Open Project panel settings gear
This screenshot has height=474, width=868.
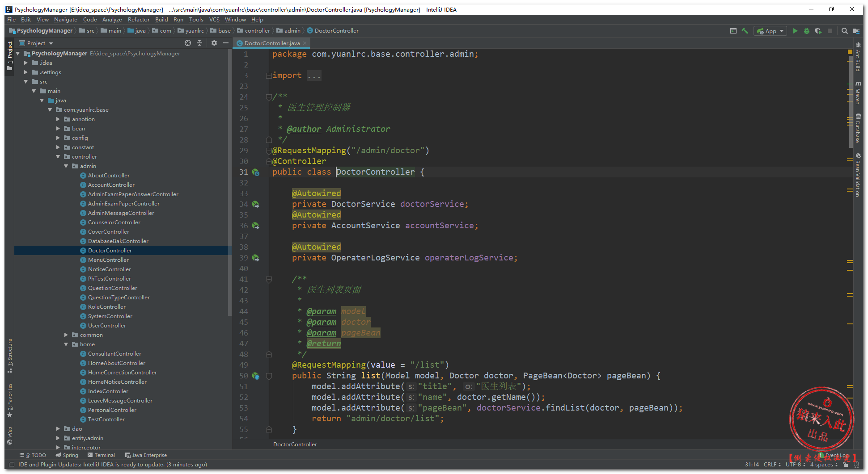click(214, 43)
